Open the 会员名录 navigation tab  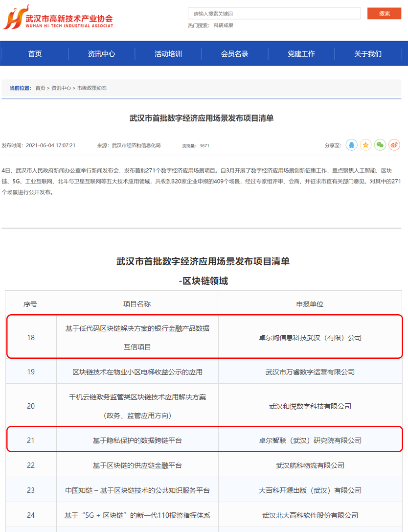pos(235,54)
